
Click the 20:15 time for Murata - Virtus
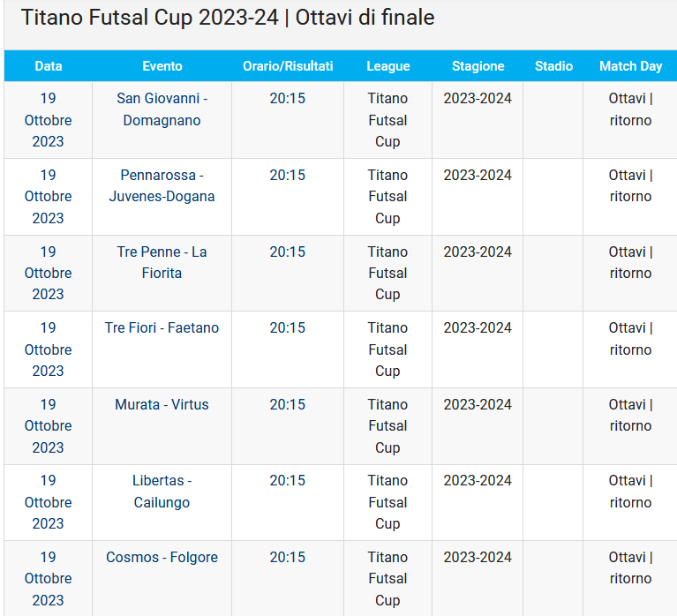pyautogui.click(x=288, y=404)
